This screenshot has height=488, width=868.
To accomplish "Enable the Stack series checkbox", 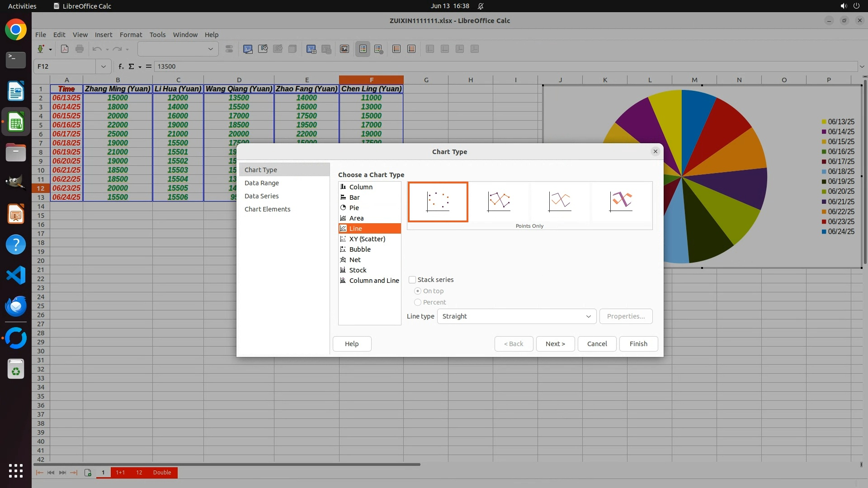I will [x=412, y=280].
